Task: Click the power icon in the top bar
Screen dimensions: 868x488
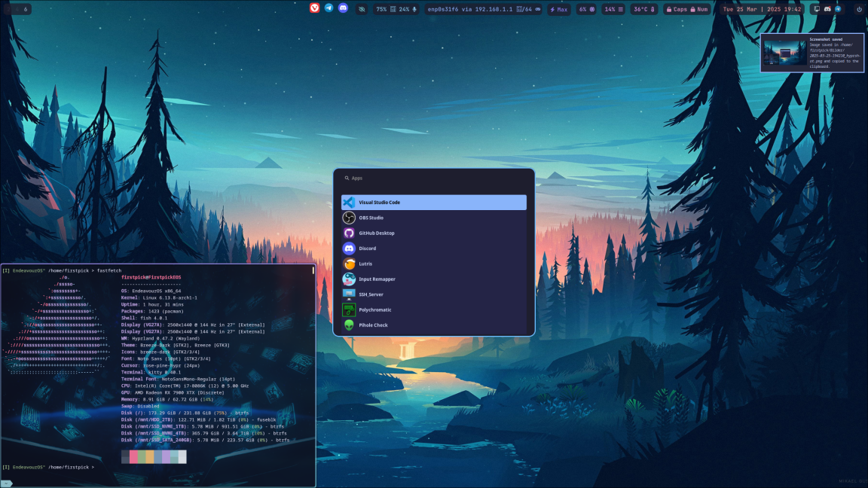Action: [x=858, y=9]
